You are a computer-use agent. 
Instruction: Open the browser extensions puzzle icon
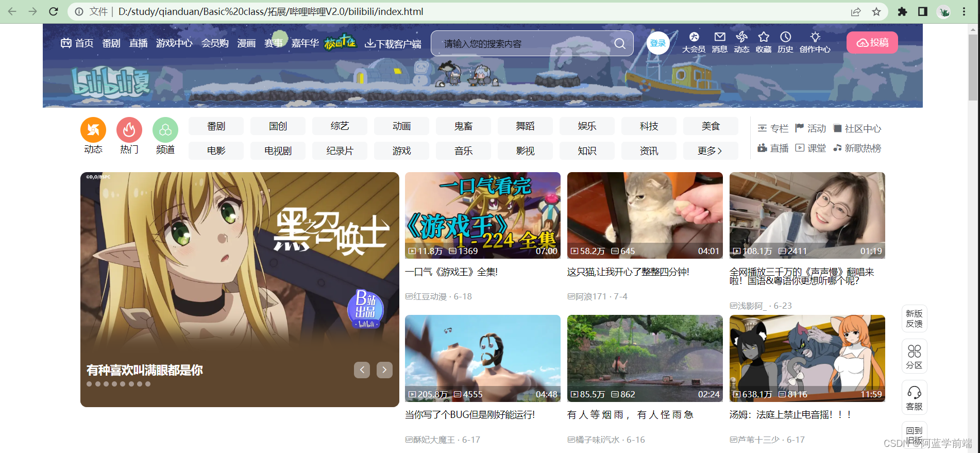(x=902, y=11)
